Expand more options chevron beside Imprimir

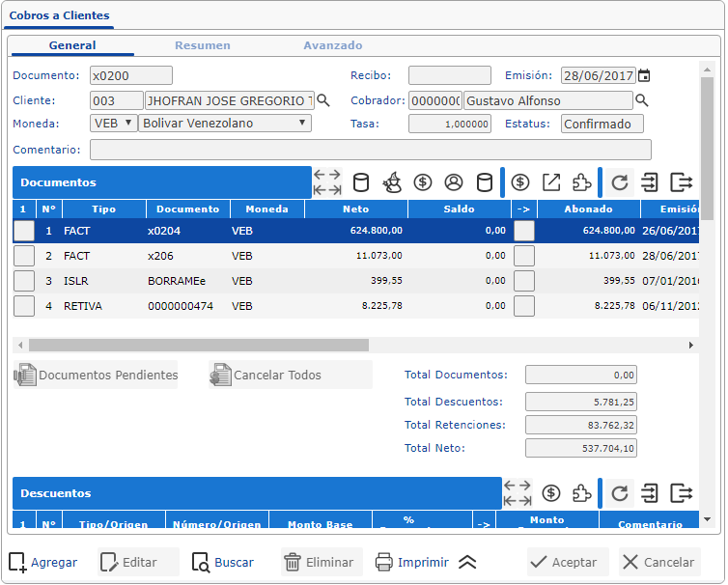click(x=467, y=563)
